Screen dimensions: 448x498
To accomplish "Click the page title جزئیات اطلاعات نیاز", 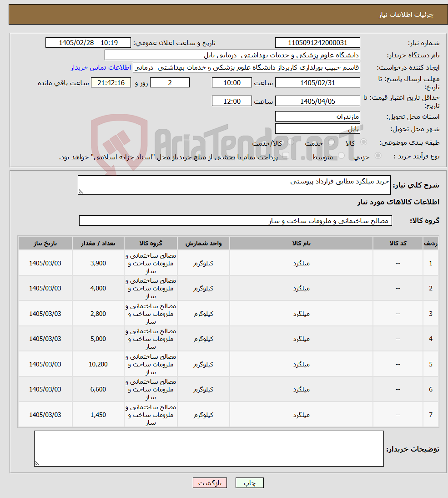I will point(406,15).
